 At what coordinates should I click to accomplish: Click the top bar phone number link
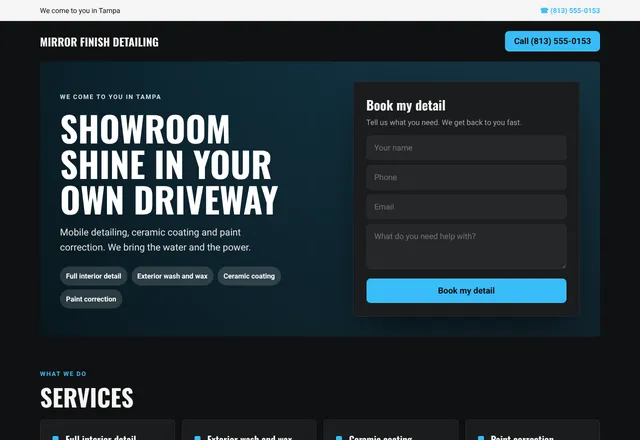pos(570,11)
